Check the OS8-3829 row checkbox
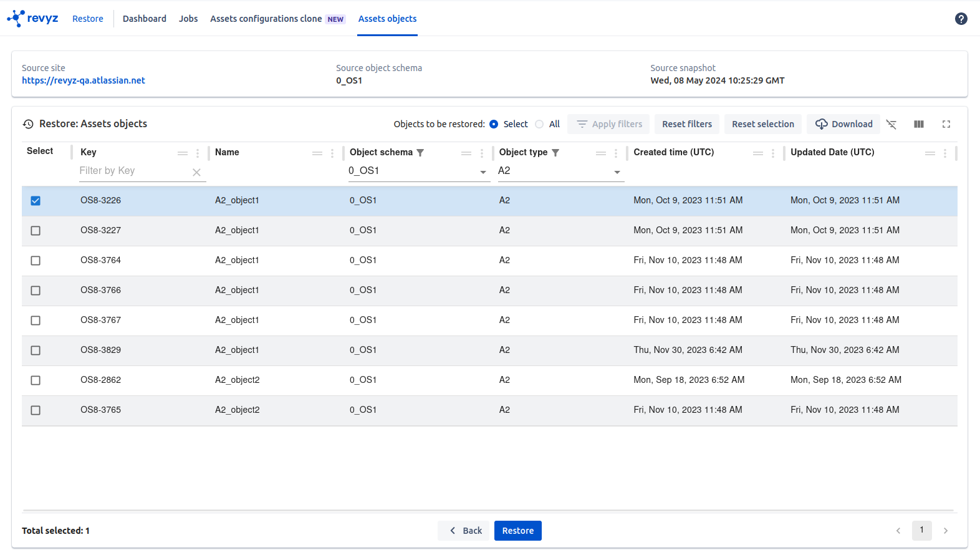 pos(36,350)
